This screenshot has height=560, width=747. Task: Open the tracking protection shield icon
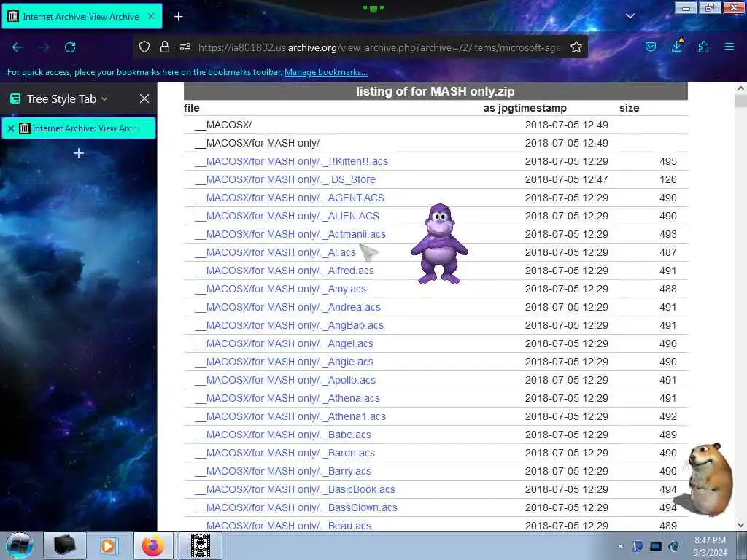[x=144, y=47]
